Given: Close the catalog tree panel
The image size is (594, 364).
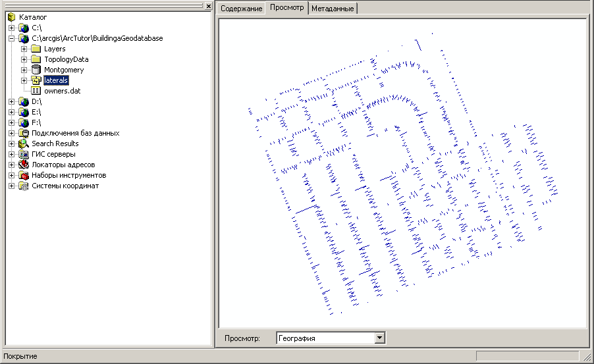Looking at the screenshot, I should pyautogui.click(x=209, y=6).
